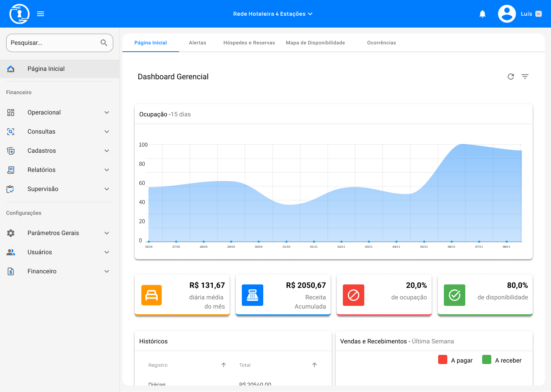Refresh the Dashboard Gerencial
Viewport: 551px width, 392px height.
(x=510, y=77)
